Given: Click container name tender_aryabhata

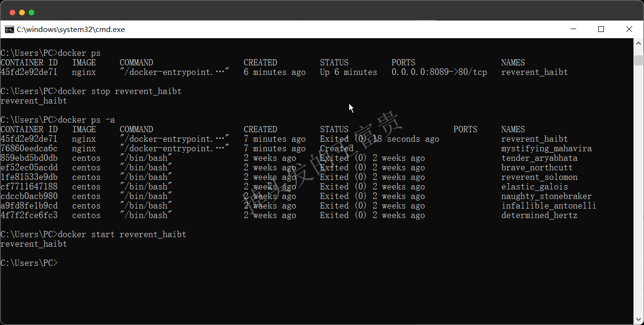Looking at the screenshot, I should [540, 158].
